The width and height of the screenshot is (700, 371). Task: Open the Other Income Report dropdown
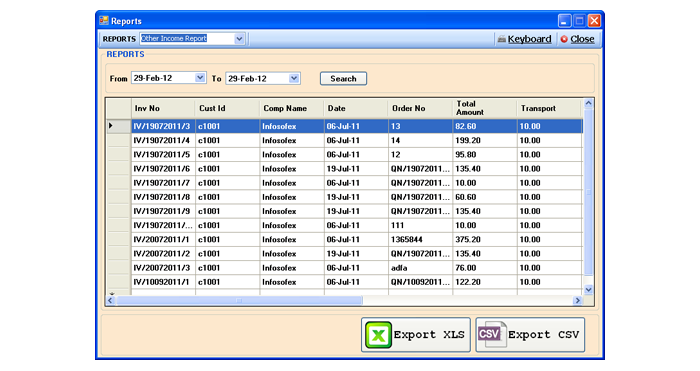coord(239,39)
